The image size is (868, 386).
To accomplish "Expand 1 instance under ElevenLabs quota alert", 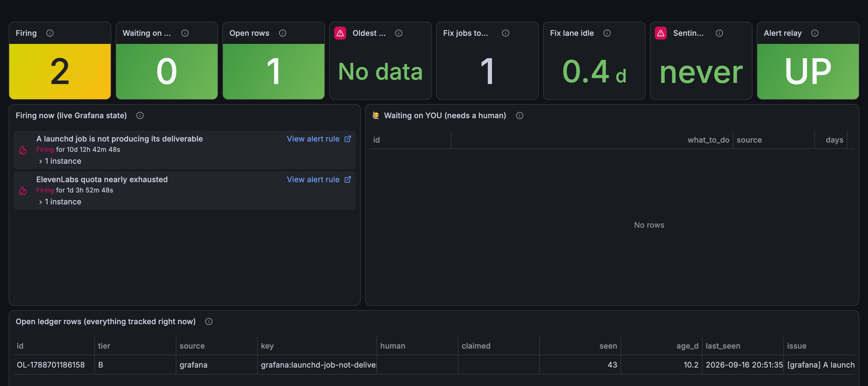I will point(60,202).
